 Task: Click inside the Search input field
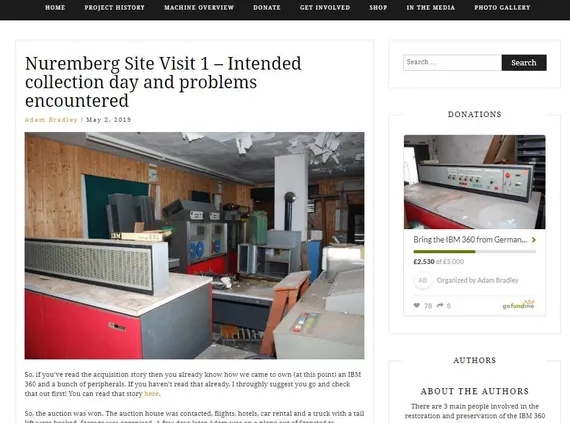(x=452, y=63)
